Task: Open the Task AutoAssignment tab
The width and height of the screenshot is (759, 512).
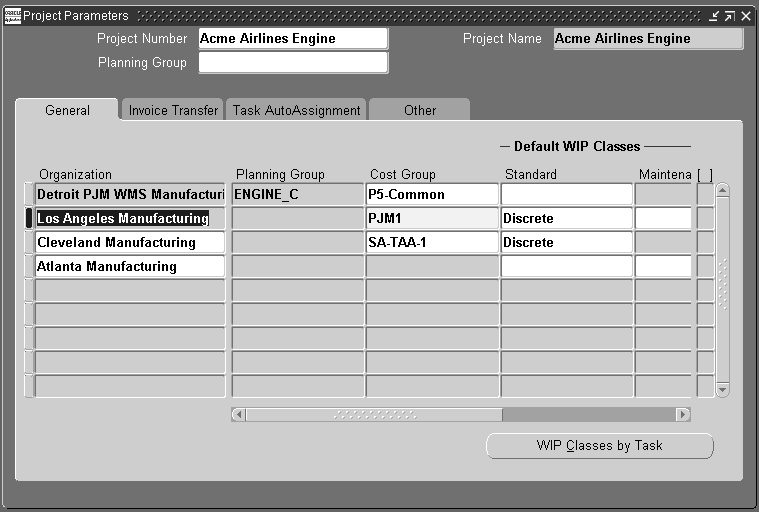Action: pos(296,110)
